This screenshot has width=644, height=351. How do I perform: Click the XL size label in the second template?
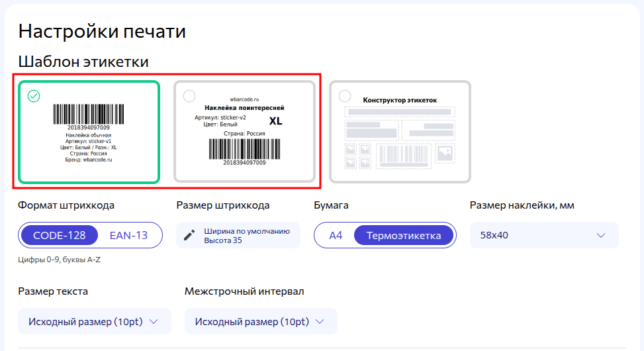tap(276, 121)
